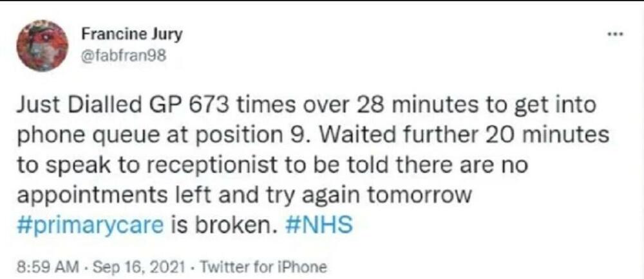Click Francine Jury's profile avatar
Viewport: 644px width, 279px height.
(x=42, y=45)
